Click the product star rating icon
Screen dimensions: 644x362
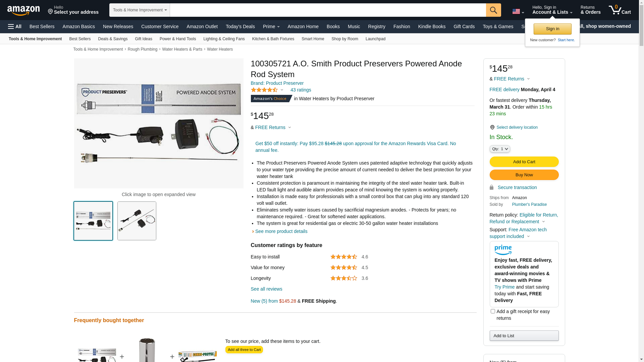tap(264, 90)
